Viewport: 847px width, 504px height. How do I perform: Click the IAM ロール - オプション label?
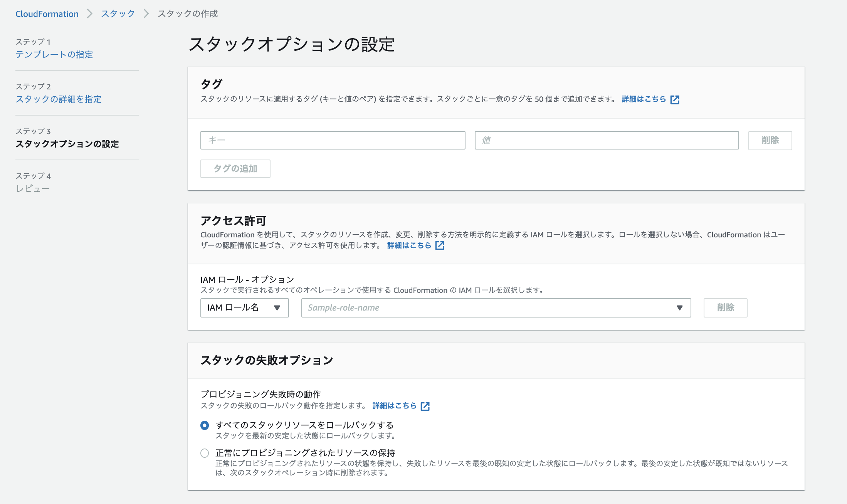click(x=247, y=279)
